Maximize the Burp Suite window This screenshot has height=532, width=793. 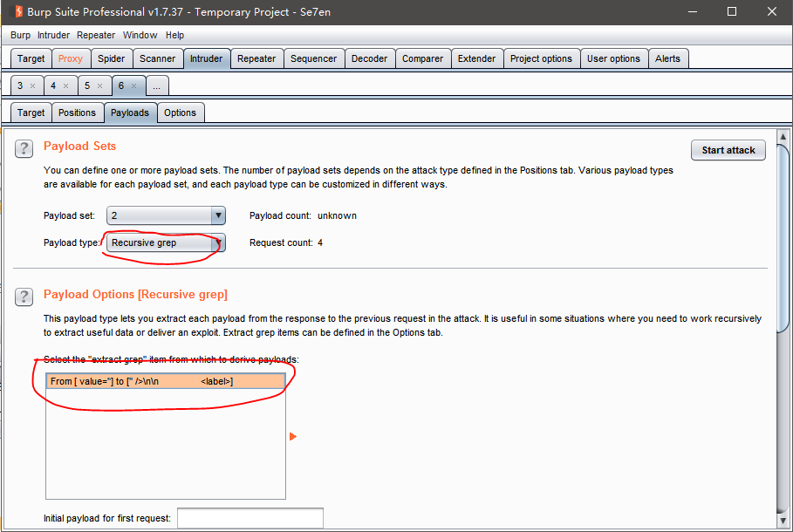pyautogui.click(x=732, y=11)
